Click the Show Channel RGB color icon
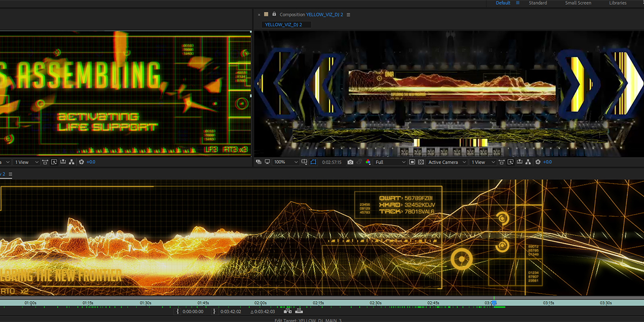The image size is (644, 322). (368, 162)
